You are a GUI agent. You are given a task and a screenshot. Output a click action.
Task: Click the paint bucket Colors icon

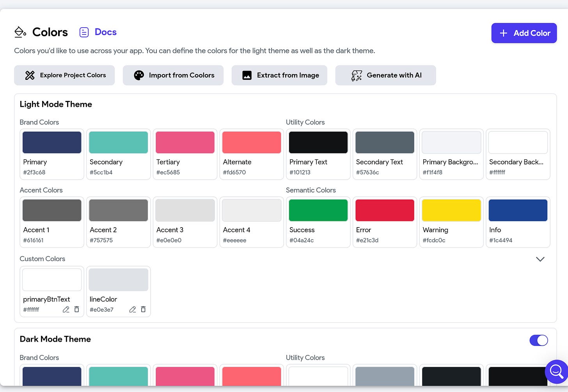[20, 32]
